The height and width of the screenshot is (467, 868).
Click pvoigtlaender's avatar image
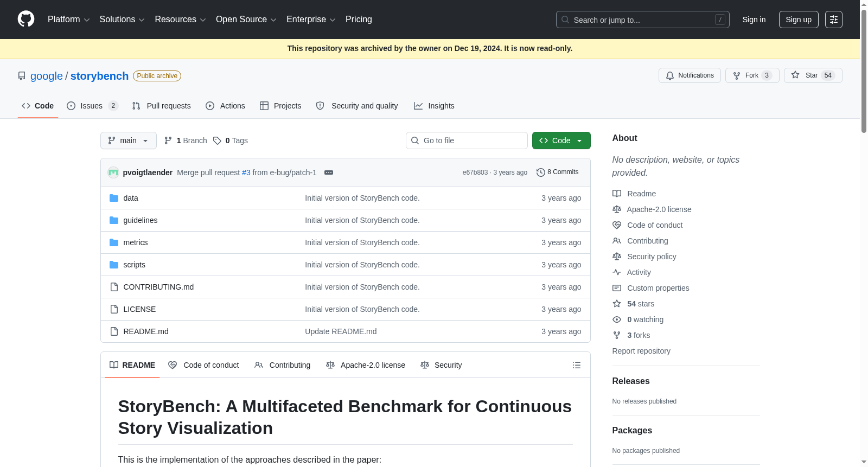pos(113,172)
